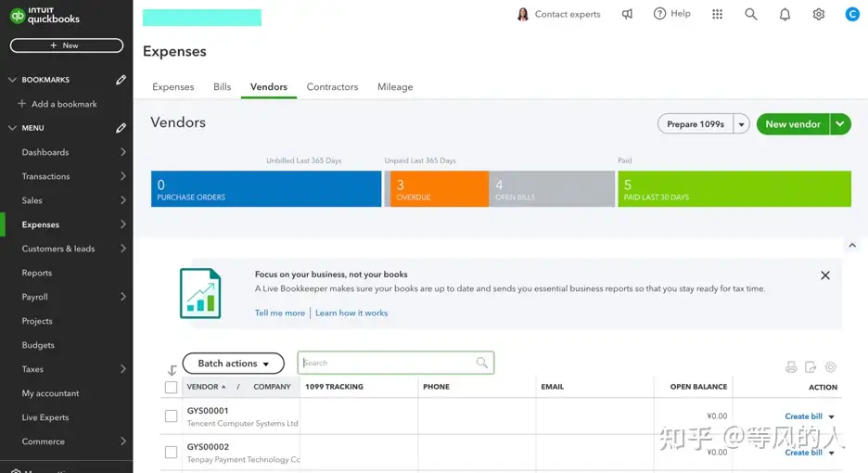Select the GYS00002 vendor checkbox
Viewport: 868px width, 473px height.
coord(171,452)
